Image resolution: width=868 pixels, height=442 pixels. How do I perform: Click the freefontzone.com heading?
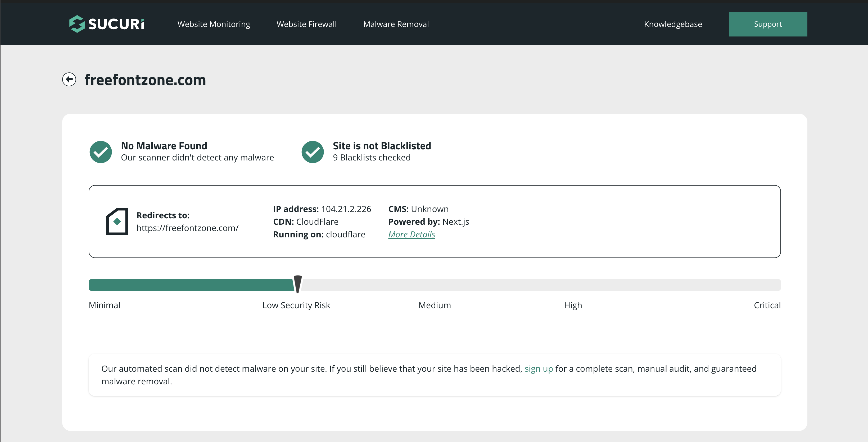pos(145,80)
